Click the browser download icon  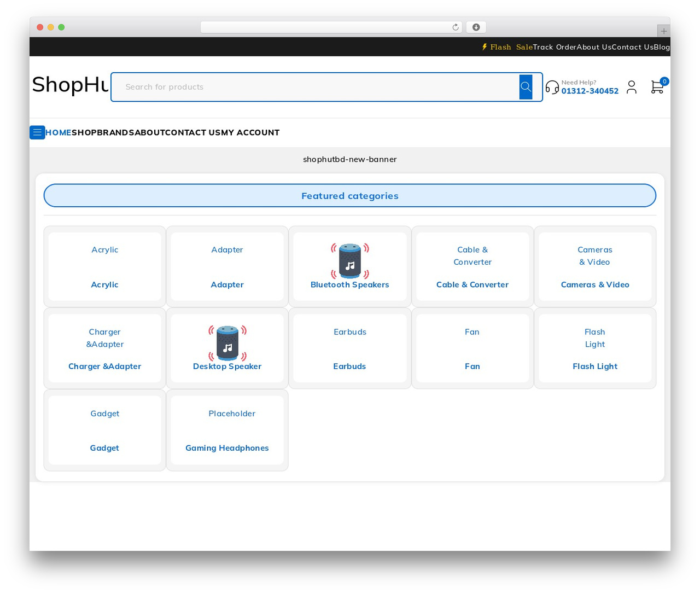coord(476,27)
